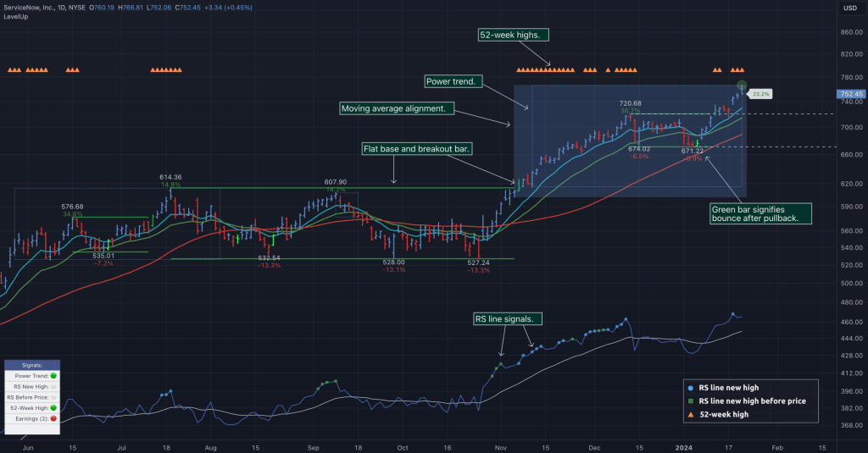
Task: Click the green 52-Week High signal dot
Action: 54,407
